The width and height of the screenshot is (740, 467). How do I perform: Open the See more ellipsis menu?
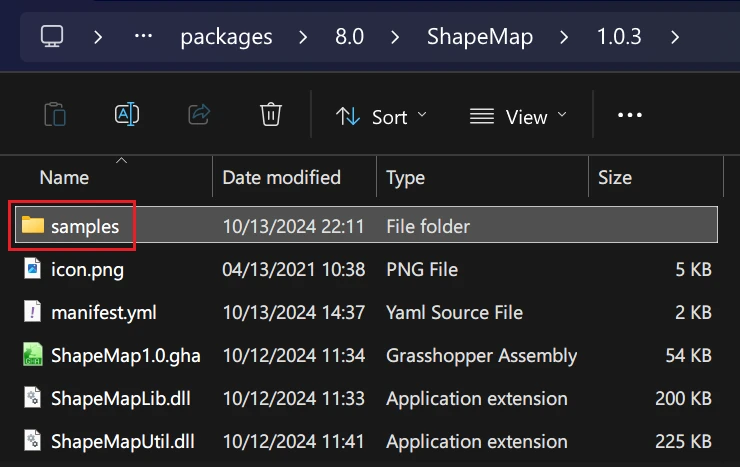coord(630,116)
